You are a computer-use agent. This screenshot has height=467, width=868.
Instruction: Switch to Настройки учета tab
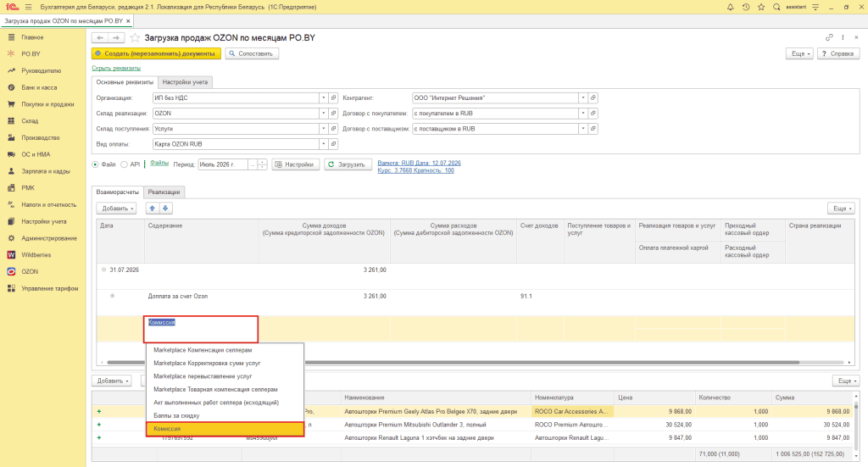coord(185,82)
